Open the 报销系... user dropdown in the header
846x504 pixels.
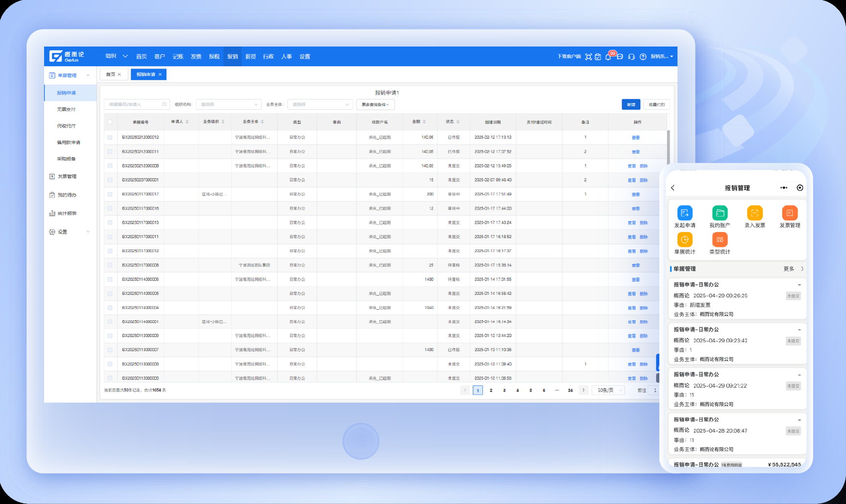pyautogui.click(x=662, y=57)
